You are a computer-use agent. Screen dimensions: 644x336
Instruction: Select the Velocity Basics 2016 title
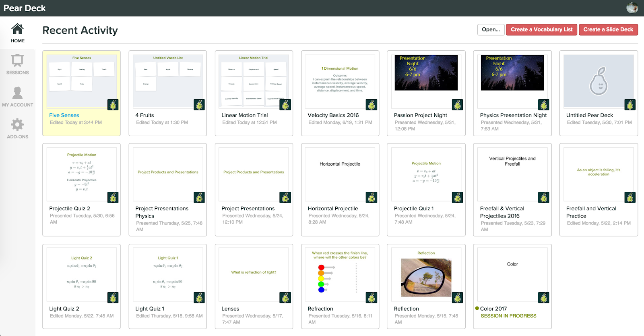333,115
